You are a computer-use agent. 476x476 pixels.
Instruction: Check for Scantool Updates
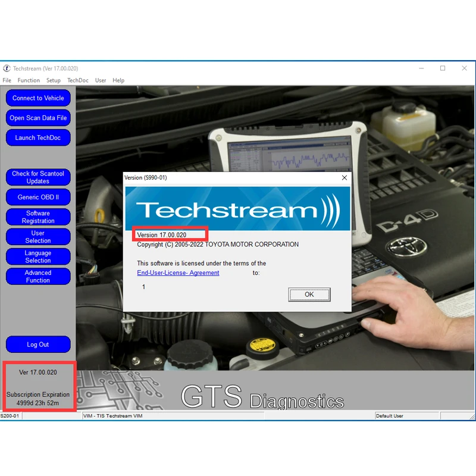pos(38,177)
